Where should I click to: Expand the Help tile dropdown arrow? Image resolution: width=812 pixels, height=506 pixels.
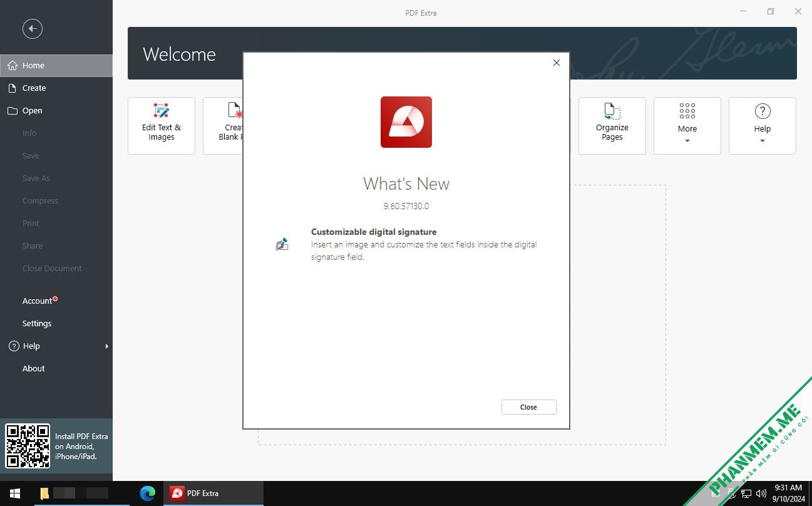[x=763, y=141]
